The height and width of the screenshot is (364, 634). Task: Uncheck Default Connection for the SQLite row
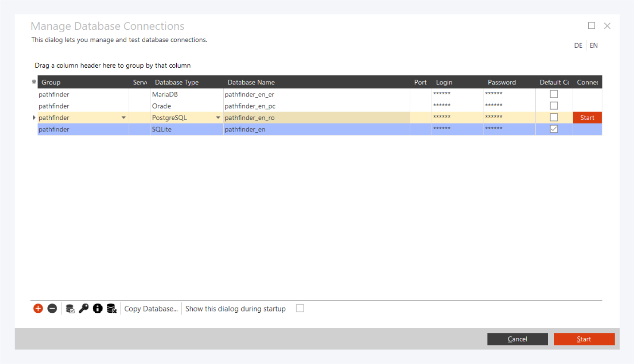553,129
